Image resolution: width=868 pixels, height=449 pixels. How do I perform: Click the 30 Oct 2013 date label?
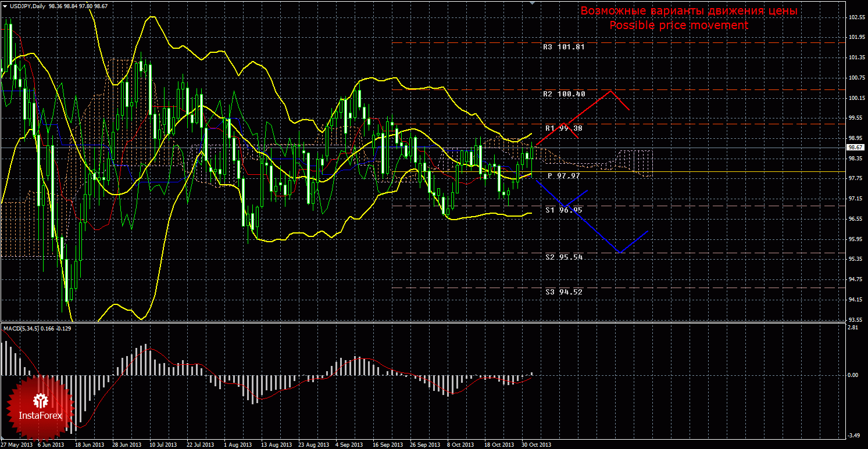tap(535, 444)
